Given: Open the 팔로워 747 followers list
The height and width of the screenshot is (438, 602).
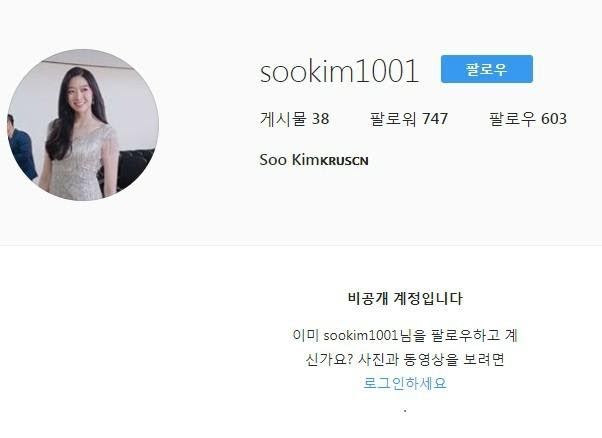Looking at the screenshot, I should (408, 119).
